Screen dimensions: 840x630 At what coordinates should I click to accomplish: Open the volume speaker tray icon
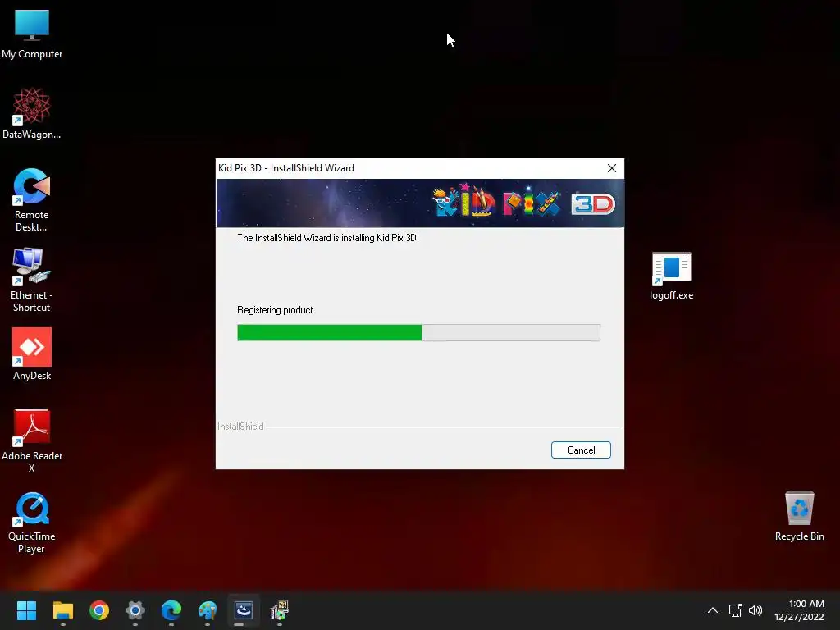[x=756, y=610]
